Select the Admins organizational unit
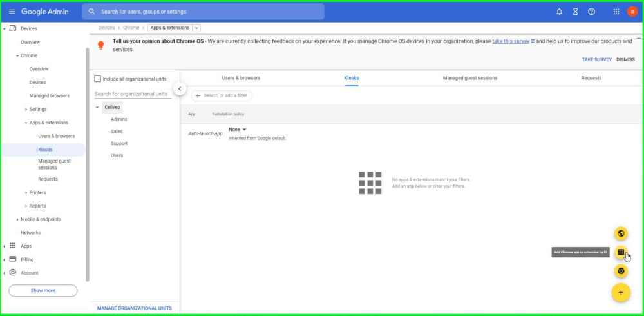Image resolution: width=644 pixels, height=316 pixels. 118,119
